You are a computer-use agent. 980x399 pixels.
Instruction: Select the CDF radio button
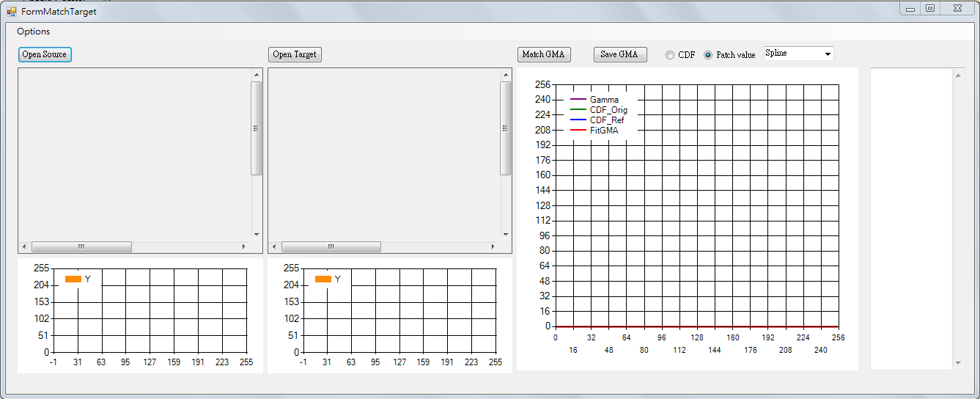(x=670, y=55)
